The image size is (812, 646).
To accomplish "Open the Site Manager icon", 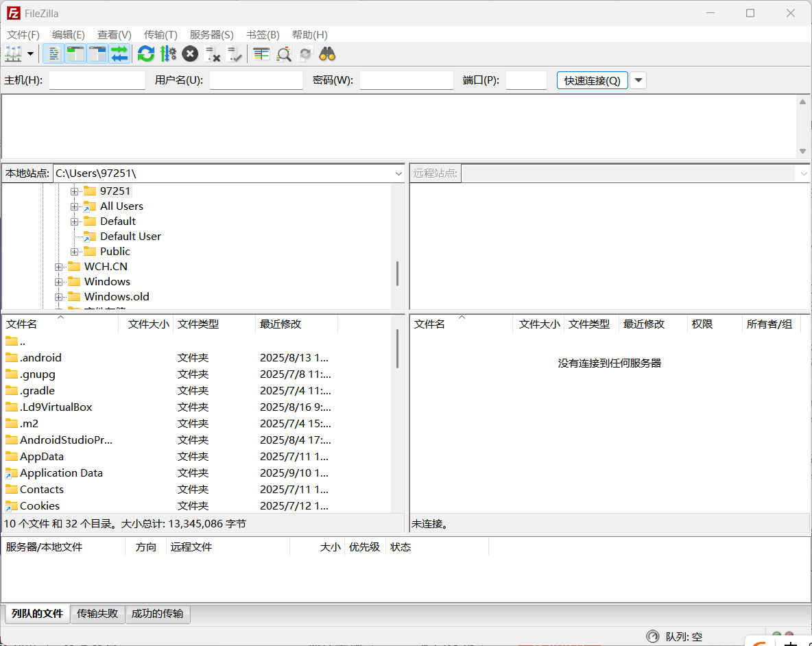I will coord(14,53).
